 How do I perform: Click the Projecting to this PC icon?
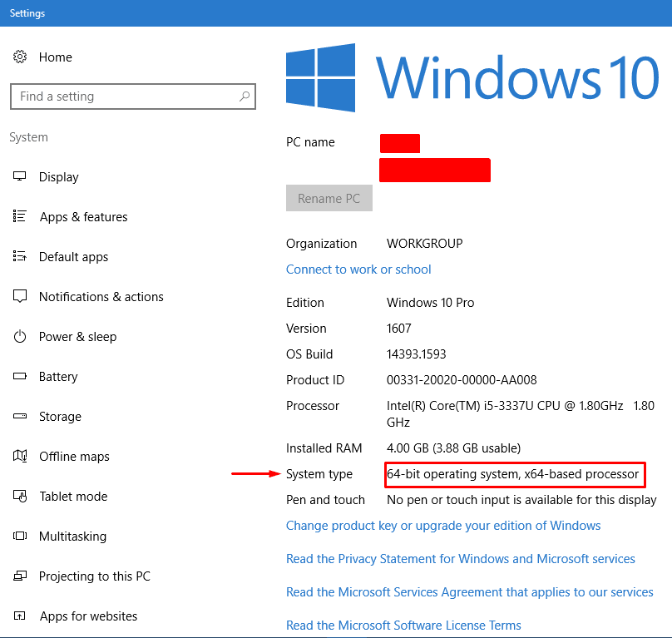coord(20,576)
